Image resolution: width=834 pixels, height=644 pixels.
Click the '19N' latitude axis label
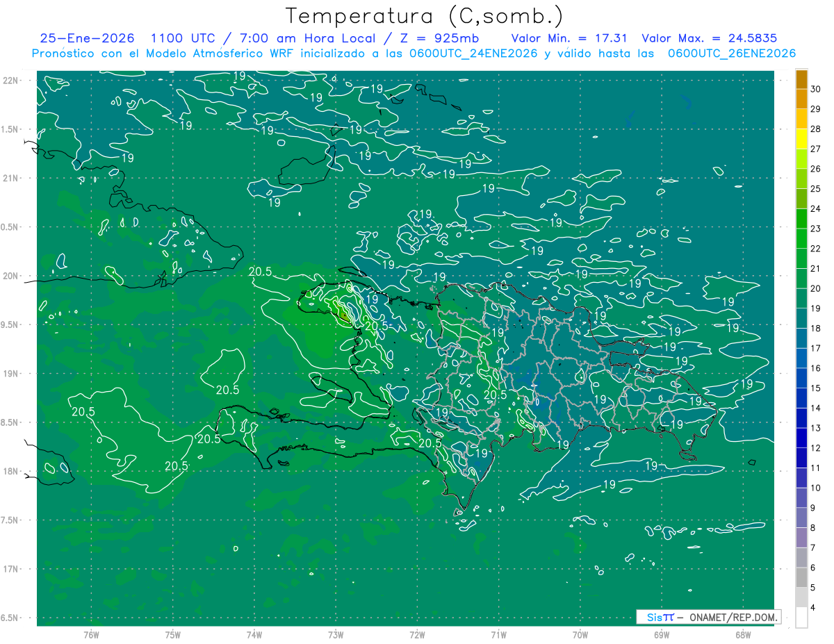pyautogui.click(x=12, y=374)
